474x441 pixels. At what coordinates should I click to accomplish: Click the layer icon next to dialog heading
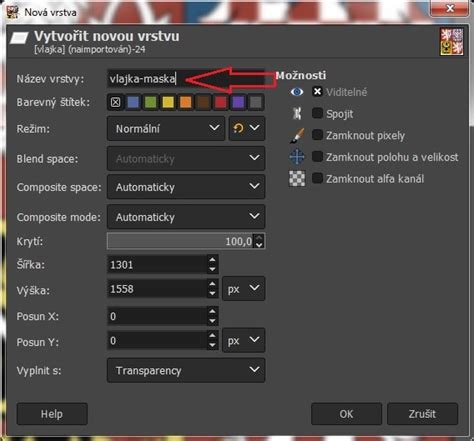19,38
